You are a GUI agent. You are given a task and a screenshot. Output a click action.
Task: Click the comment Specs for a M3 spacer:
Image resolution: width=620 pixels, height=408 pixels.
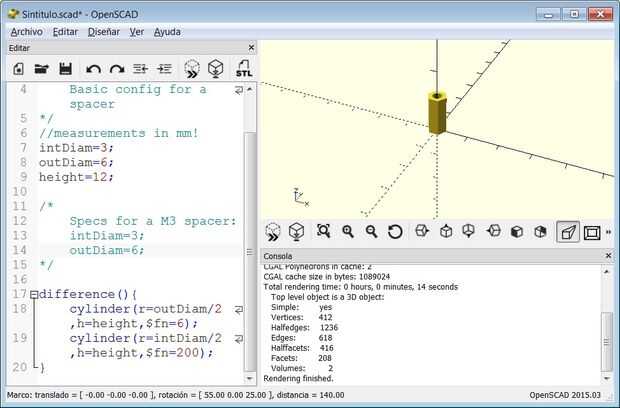click(x=153, y=221)
